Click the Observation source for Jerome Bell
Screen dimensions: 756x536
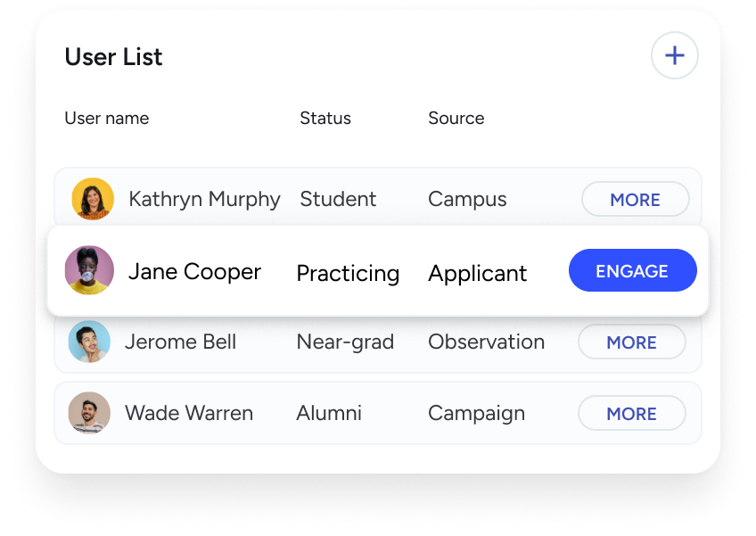pyautogui.click(x=487, y=342)
